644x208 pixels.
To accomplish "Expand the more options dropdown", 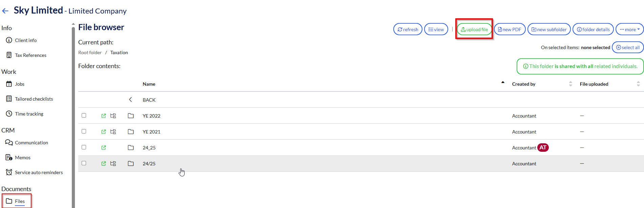I will (629, 29).
